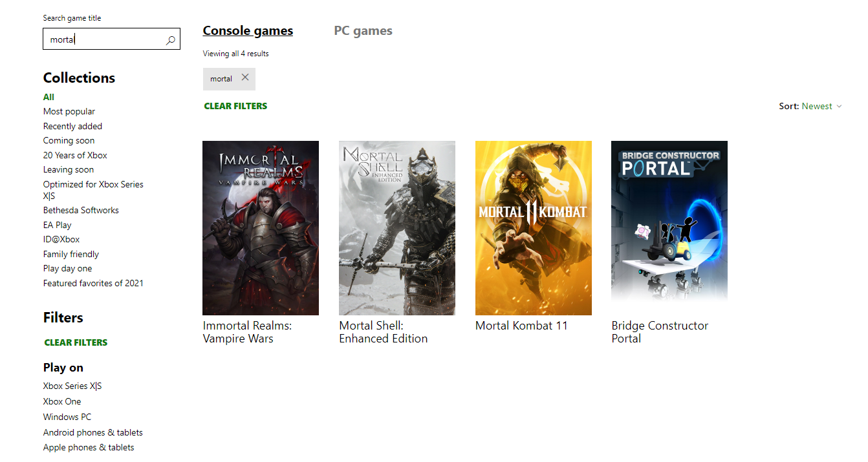
Task: Filter by Windows PC platform
Action: coord(67,417)
